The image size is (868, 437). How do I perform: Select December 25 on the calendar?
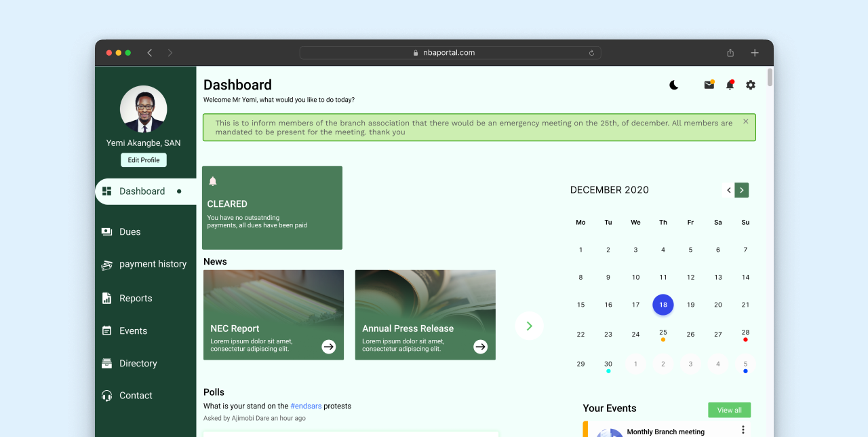tap(663, 332)
